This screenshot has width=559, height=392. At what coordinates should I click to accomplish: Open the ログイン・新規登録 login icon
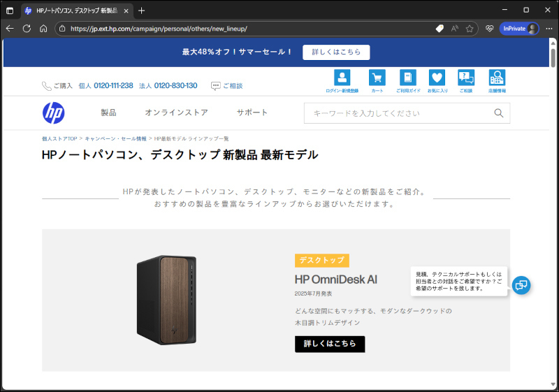(342, 78)
